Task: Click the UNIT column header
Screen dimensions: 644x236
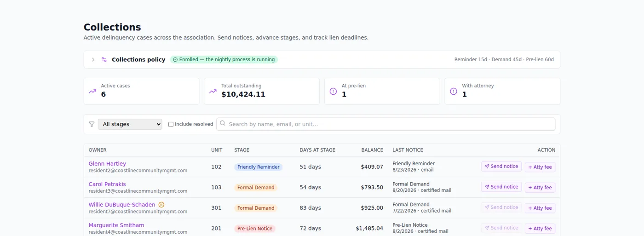Action: 217,150
